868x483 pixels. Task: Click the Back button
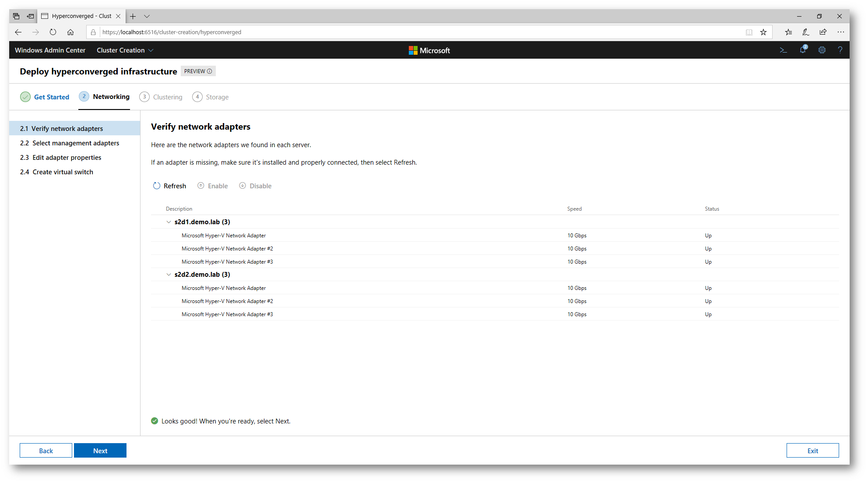point(46,451)
